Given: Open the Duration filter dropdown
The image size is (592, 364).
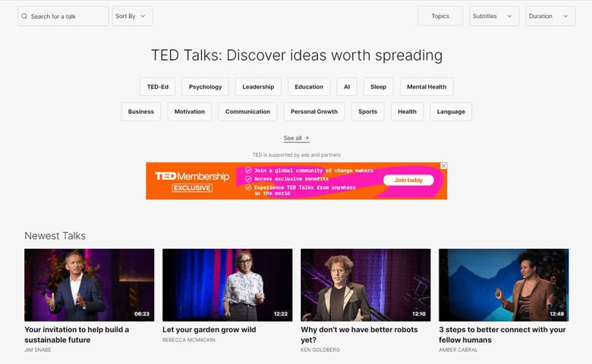Looking at the screenshot, I should tap(550, 16).
